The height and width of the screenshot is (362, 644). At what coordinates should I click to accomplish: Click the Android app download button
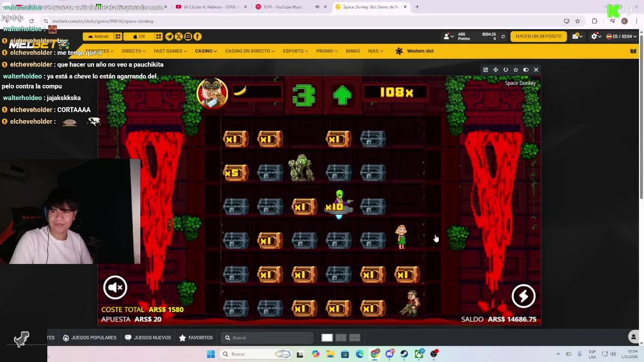(x=98, y=36)
